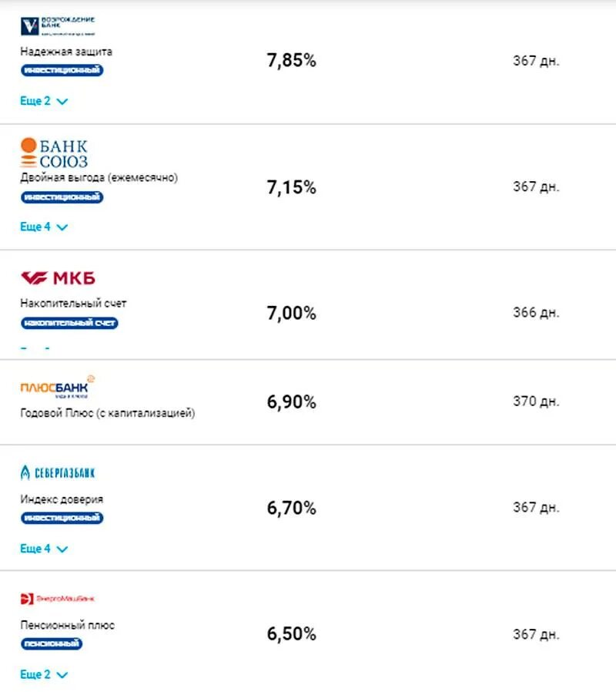Open the Надежная защита deposit
Screen dimensions: 616x692
point(66,52)
